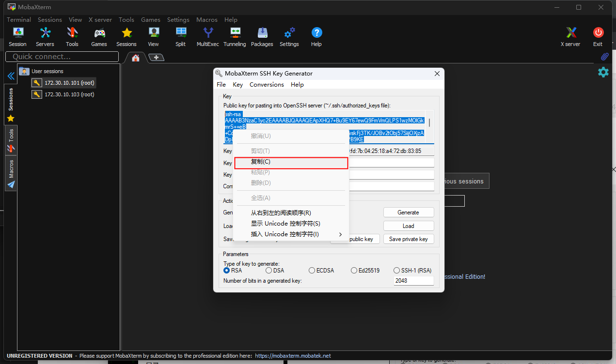Click the red Exit power icon
This screenshot has width=616, height=364.
(x=598, y=37)
